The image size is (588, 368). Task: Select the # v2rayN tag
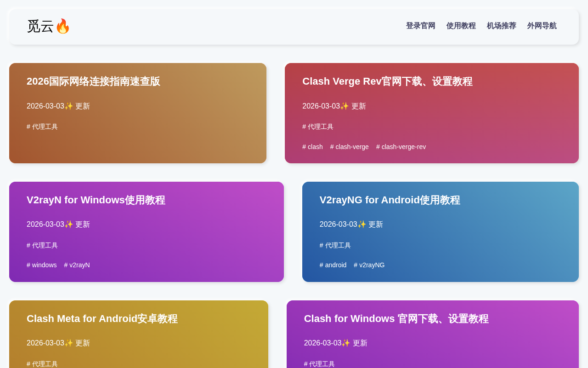[77, 265]
